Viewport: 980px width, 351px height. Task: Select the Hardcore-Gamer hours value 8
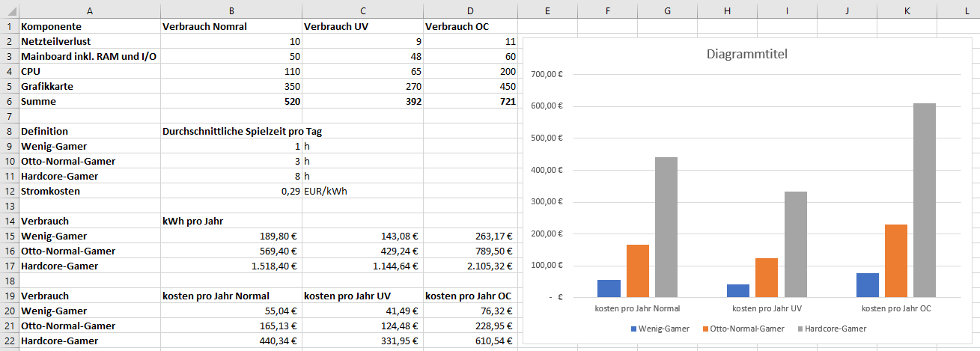(x=231, y=176)
